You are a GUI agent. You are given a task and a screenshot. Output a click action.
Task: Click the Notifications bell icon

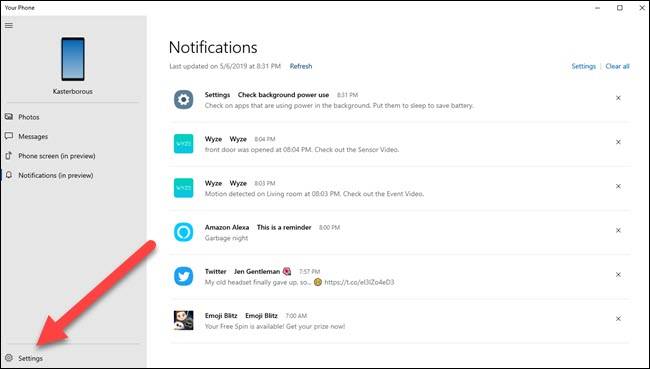point(9,175)
